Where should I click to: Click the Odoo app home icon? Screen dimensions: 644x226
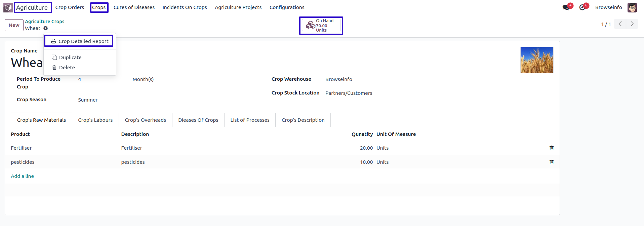8,7
